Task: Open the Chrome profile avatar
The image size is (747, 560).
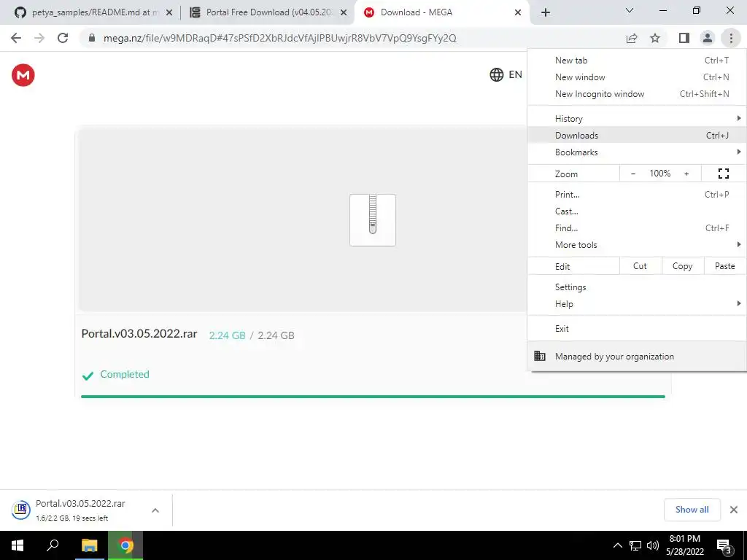Action: 708,38
